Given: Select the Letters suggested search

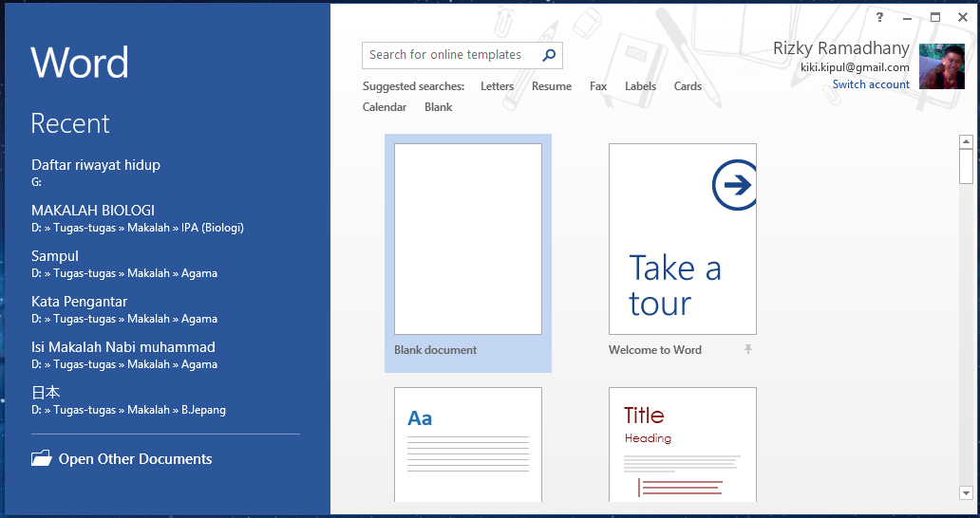Looking at the screenshot, I should click(x=497, y=86).
